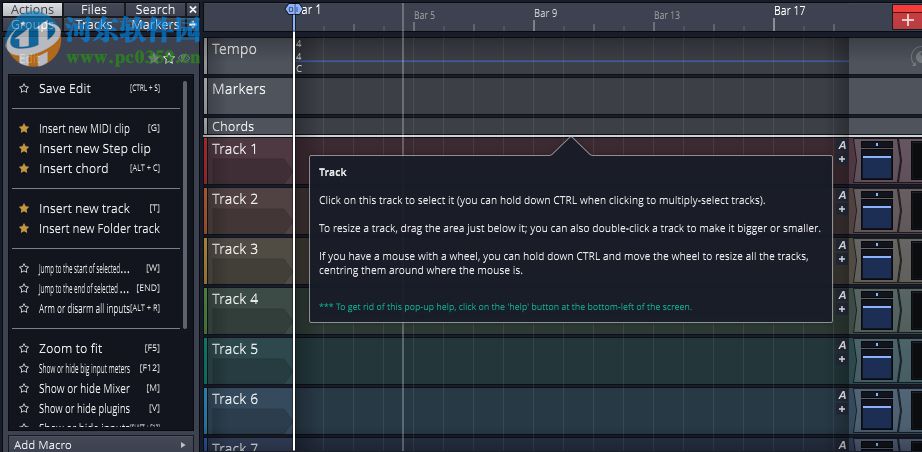Choose Insert chord action

click(x=74, y=169)
